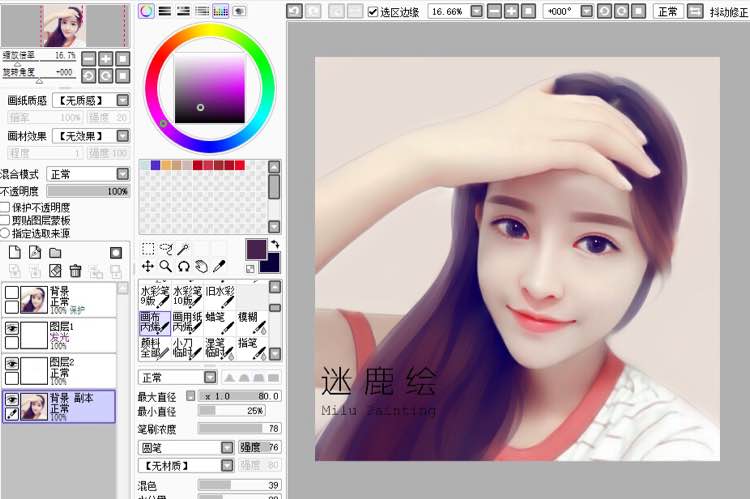Viewport: 750px width, 499px height.
Task: Toggle the 选区边缘 checkbox
Action: [373, 12]
